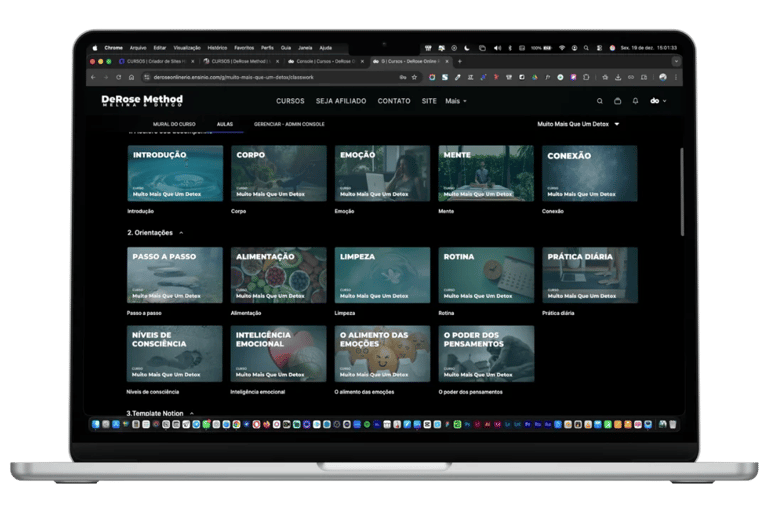
Task: Open the user account dropdown
Action: click(658, 101)
